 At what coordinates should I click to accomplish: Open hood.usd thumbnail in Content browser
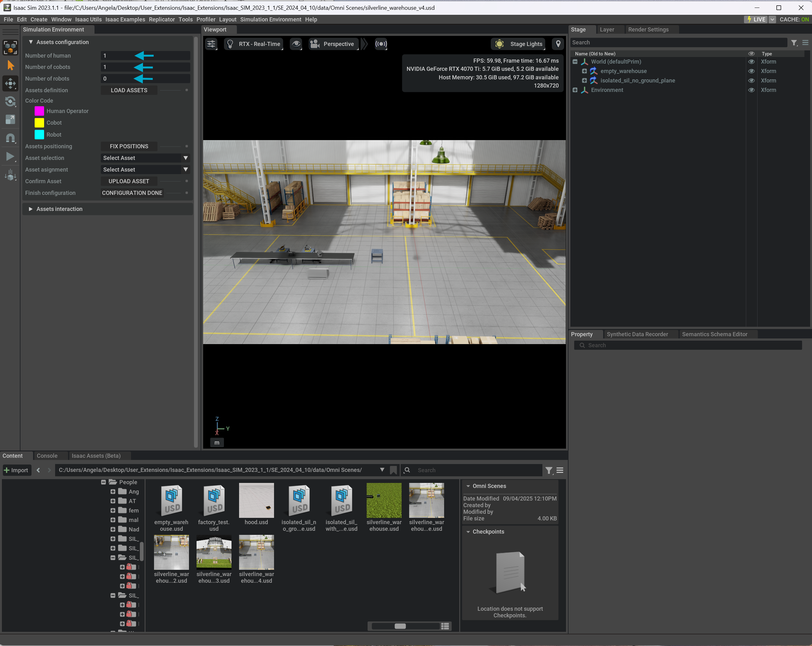click(x=256, y=500)
